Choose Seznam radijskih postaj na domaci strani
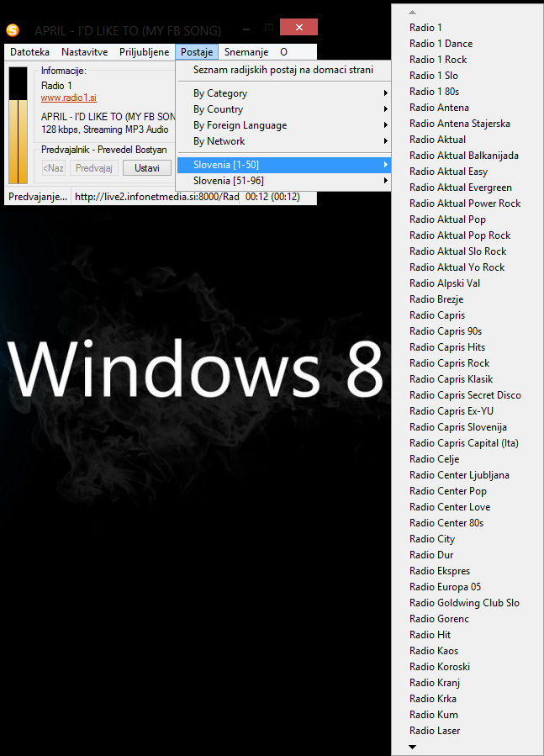 point(283,70)
